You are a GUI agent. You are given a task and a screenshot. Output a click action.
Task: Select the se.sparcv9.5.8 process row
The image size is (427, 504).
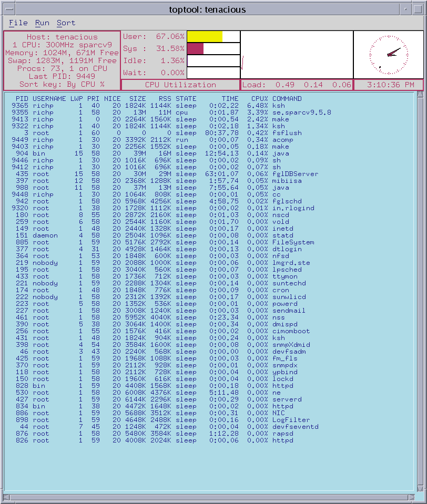(x=171, y=112)
